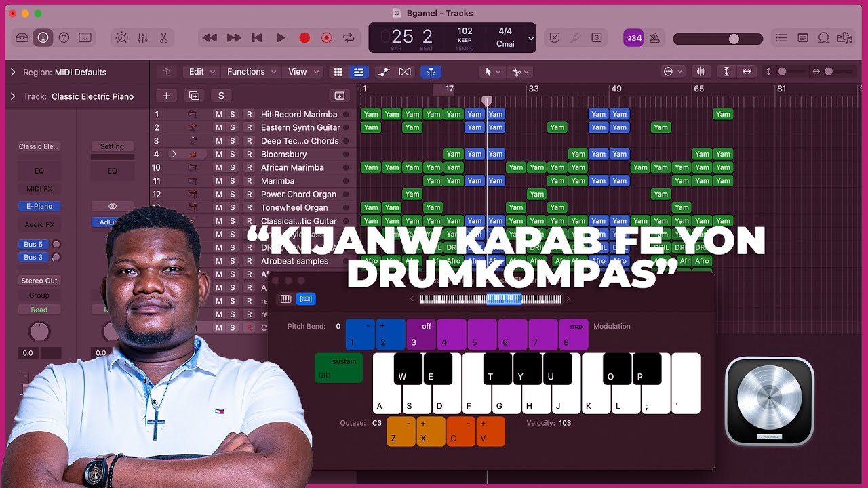Record-enable the Bloomsbury track

(x=250, y=155)
